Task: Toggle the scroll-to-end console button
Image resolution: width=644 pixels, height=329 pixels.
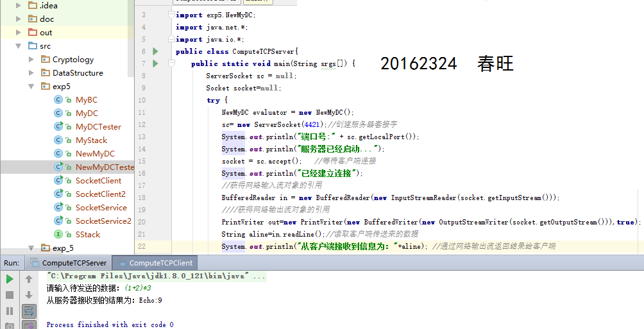Action: pyautogui.click(x=29, y=326)
